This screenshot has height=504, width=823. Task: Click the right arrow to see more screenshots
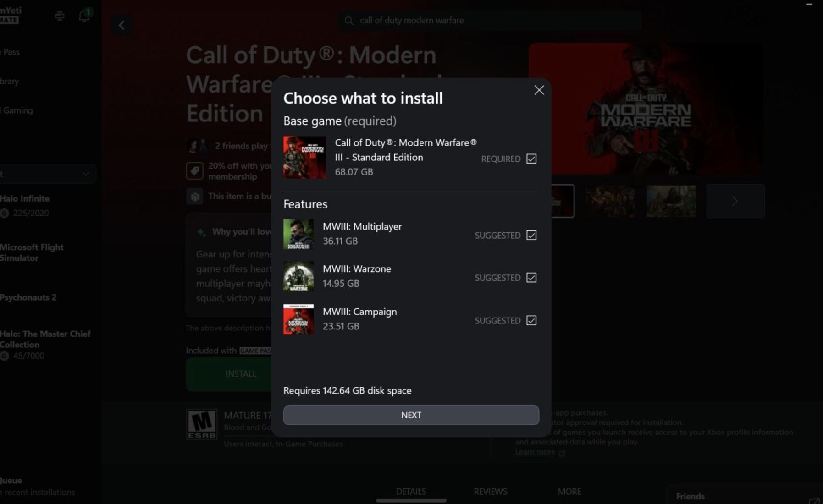tap(735, 201)
